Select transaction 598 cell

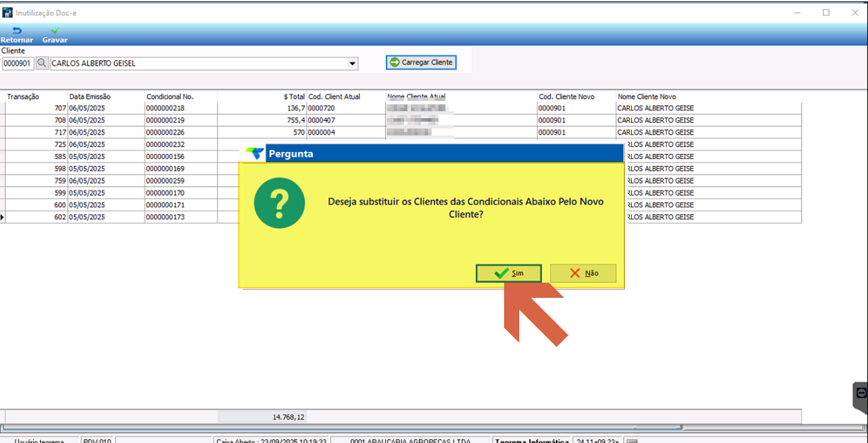tap(37, 169)
